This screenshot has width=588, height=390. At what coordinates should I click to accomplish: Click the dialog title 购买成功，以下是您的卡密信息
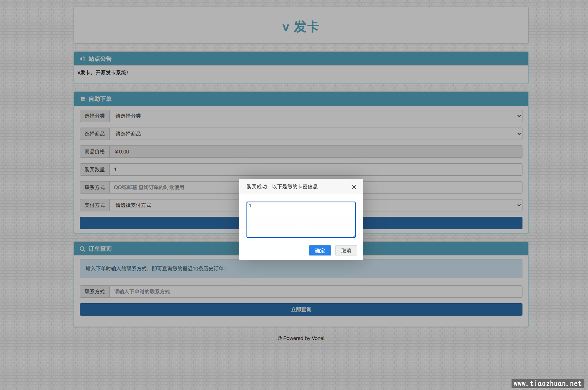(282, 187)
